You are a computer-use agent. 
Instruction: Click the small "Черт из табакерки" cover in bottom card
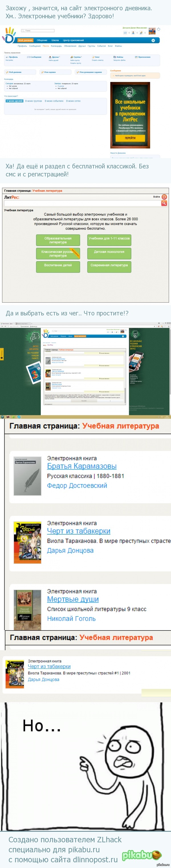coord(15,674)
